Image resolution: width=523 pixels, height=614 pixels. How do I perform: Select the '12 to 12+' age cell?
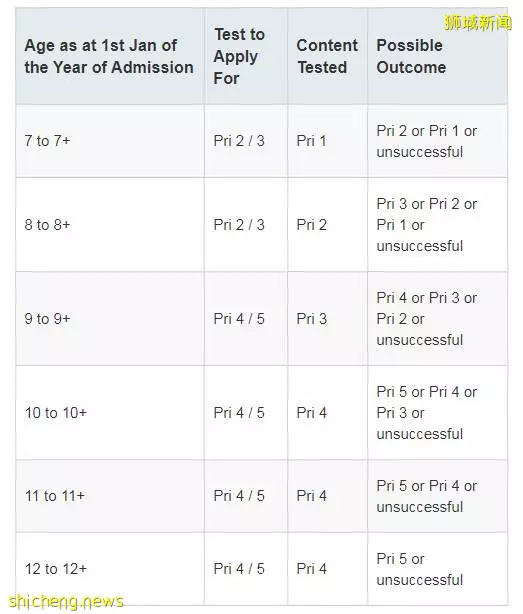56,569
